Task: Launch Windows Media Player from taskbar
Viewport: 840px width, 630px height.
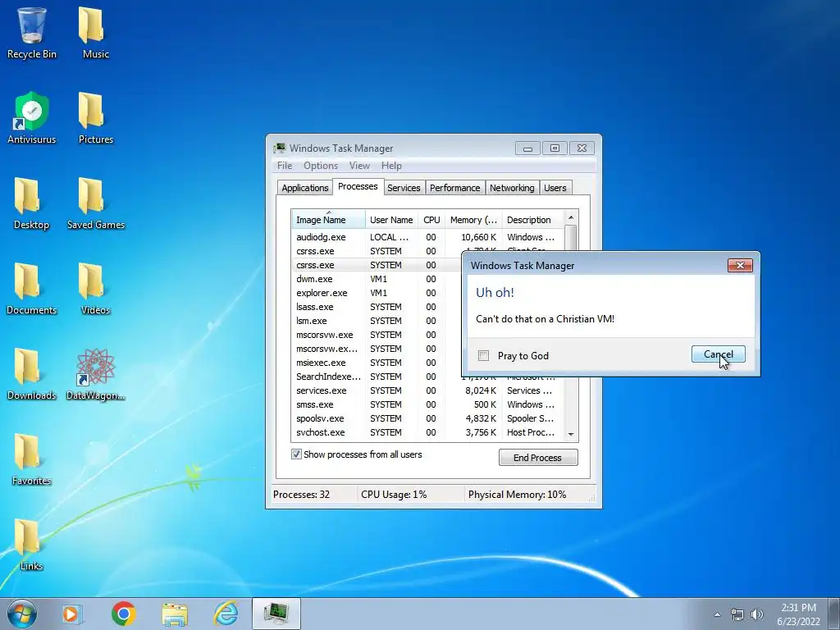Action: point(72,614)
